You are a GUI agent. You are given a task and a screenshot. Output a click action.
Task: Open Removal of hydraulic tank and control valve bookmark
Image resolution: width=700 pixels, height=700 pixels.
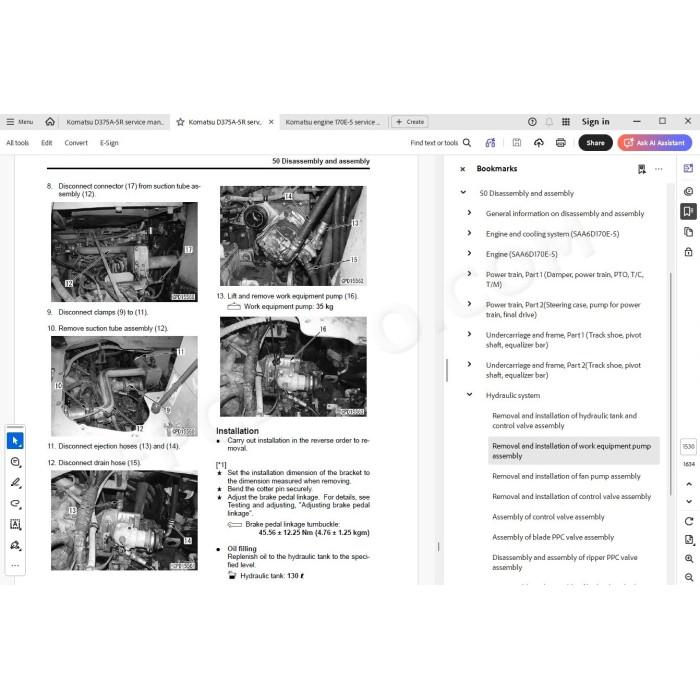(564, 421)
